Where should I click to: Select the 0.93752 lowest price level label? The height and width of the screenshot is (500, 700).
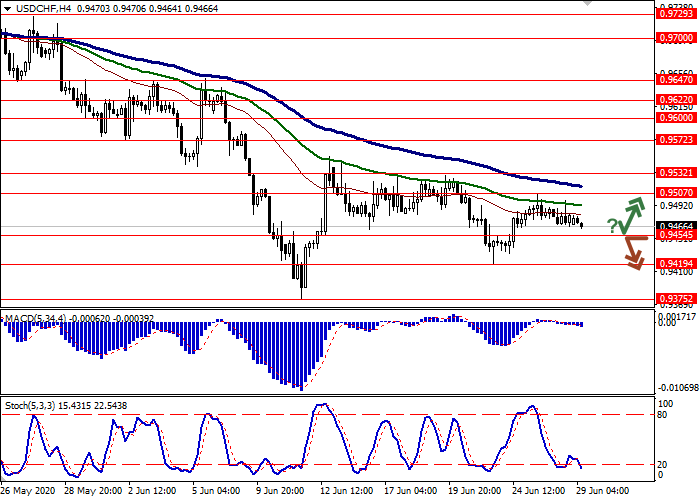[x=674, y=298]
